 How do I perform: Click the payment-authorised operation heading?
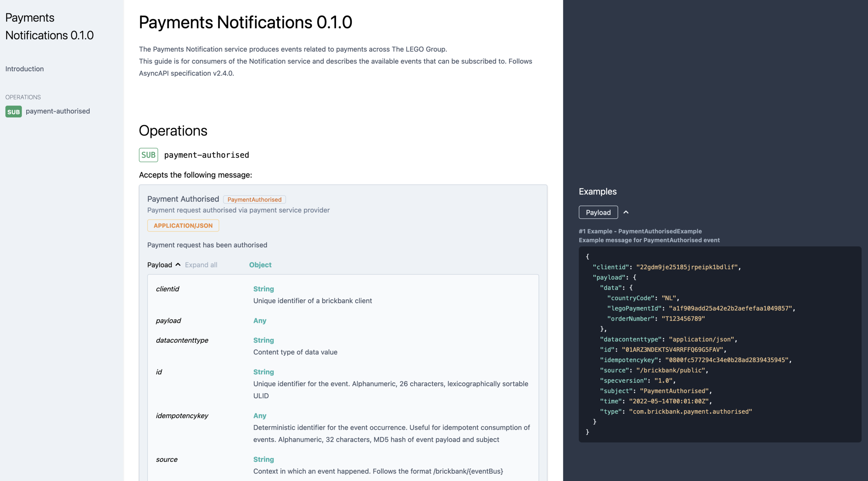point(206,155)
